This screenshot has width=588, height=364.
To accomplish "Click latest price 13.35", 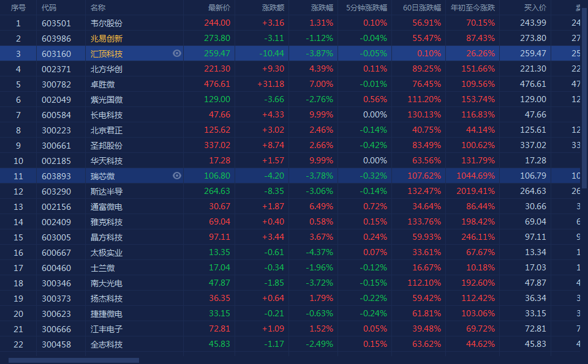I will [x=219, y=252].
